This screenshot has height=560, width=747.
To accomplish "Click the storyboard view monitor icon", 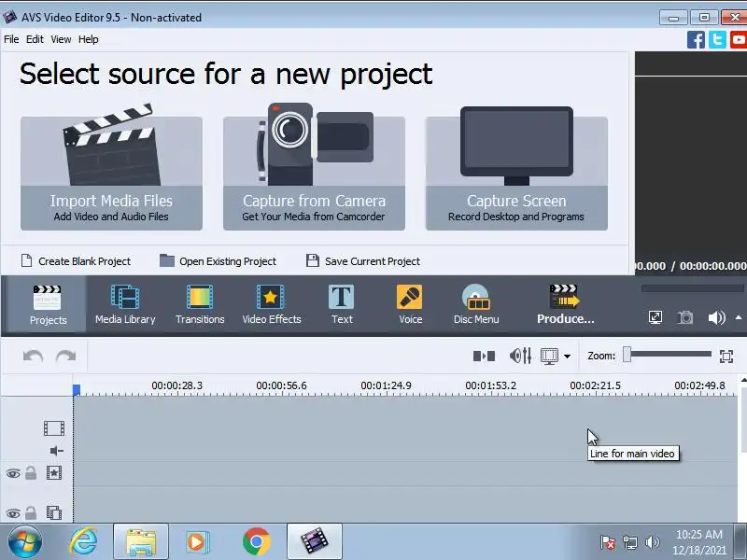I will (549, 357).
